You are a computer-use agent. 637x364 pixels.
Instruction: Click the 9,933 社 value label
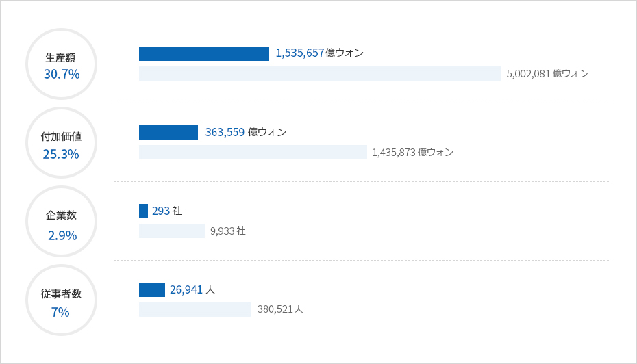pos(228,231)
